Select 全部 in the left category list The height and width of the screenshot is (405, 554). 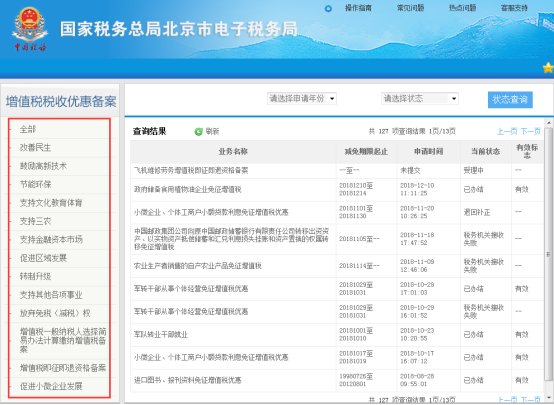pos(28,129)
